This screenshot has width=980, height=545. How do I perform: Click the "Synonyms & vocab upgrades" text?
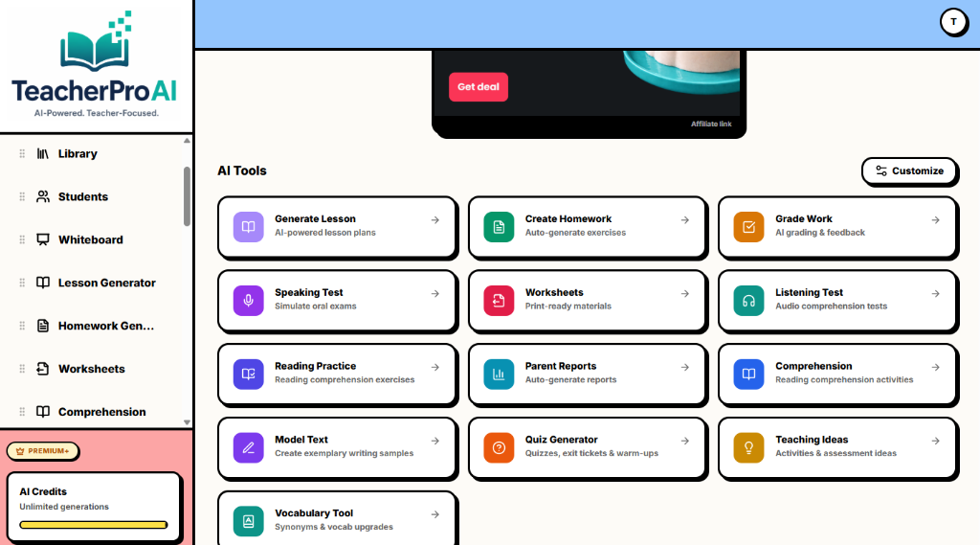coord(334,527)
